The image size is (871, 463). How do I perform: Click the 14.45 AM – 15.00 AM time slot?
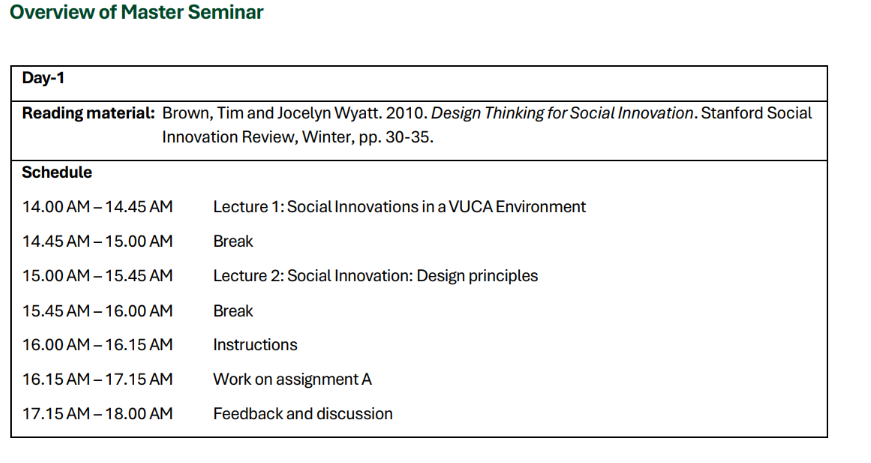coord(98,241)
